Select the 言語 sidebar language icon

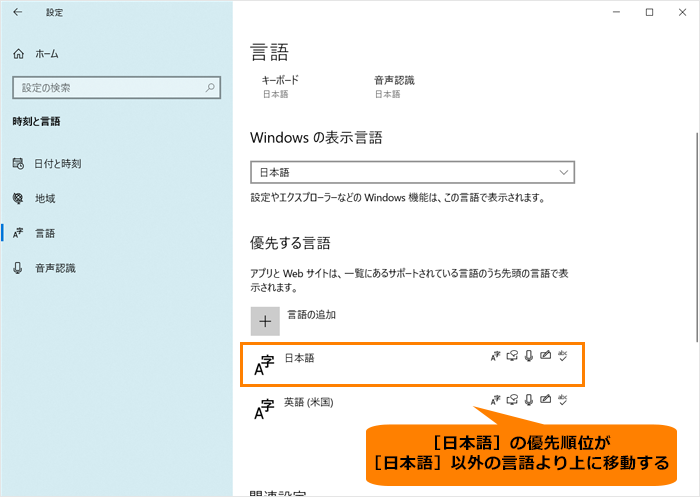click(18, 233)
